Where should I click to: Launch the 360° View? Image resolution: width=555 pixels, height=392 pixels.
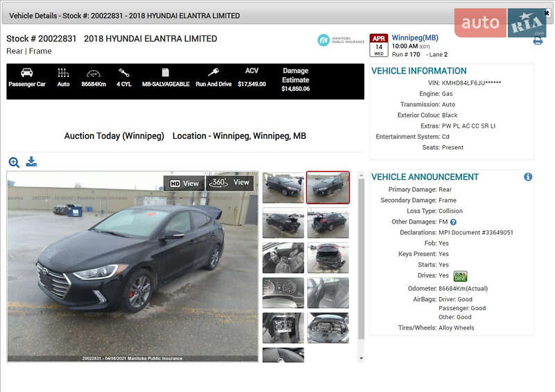[x=230, y=182]
